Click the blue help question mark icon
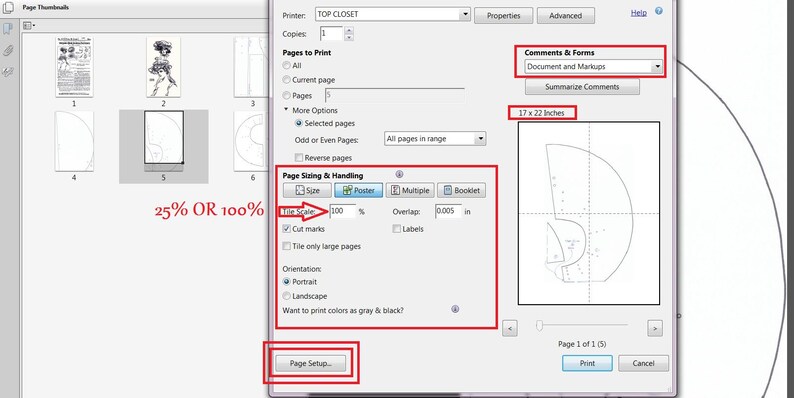Image resolution: width=794 pixels, height=398 pixels. [658, 11]
